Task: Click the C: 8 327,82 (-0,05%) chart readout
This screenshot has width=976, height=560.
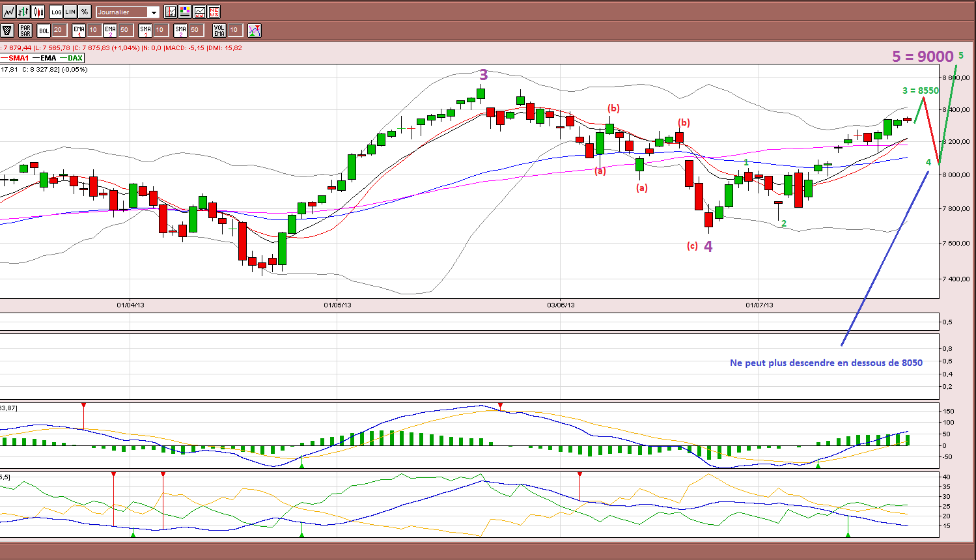Action: click(x=55, y=69)
